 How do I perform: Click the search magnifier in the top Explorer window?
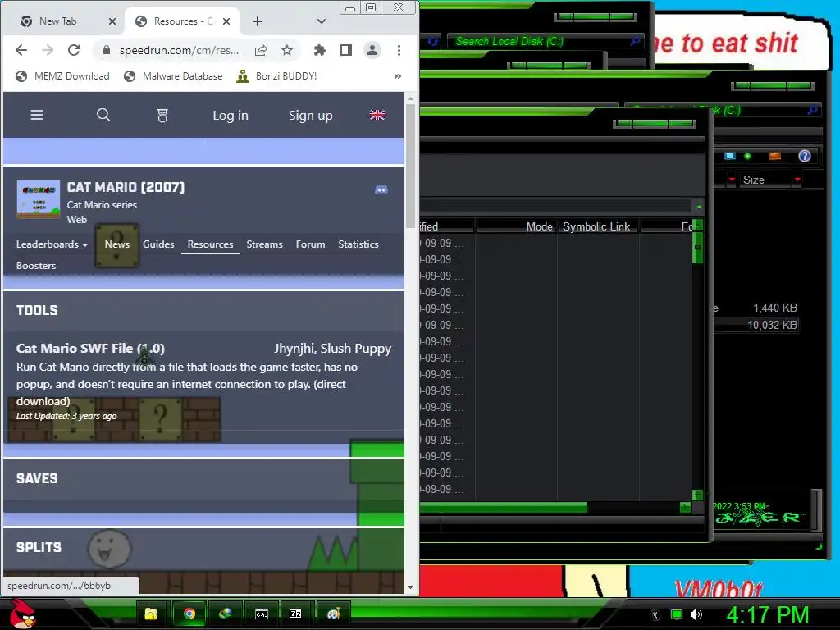click(635, 41)
